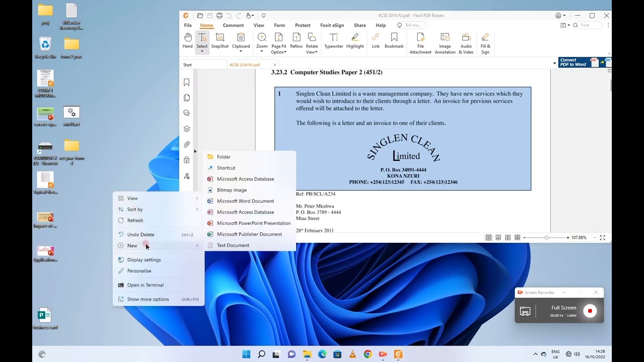
Task: Open the File menu
Action: tap(188, 25)
